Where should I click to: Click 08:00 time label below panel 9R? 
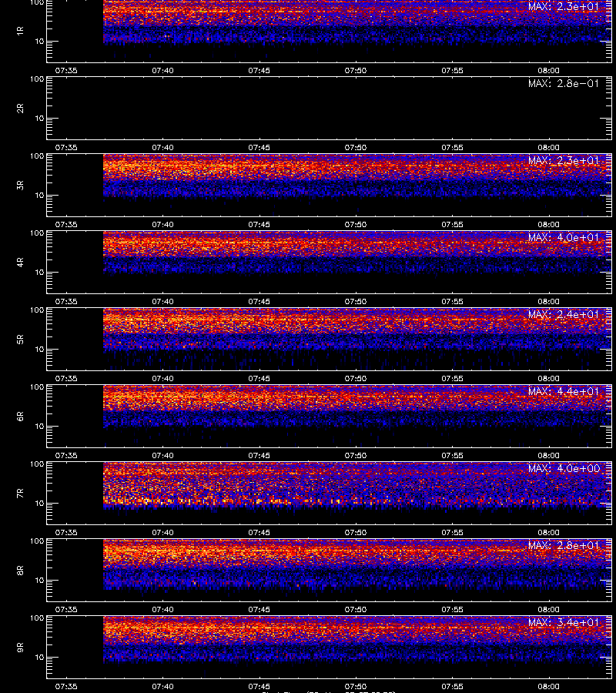(548, 686)
